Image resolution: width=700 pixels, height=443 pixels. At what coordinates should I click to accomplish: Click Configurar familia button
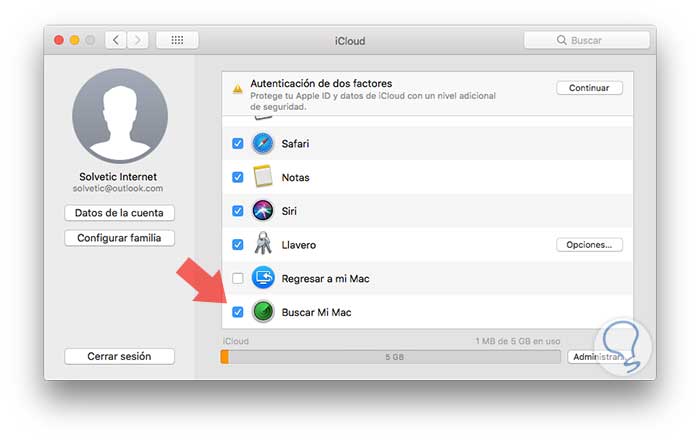coord(119,238)
